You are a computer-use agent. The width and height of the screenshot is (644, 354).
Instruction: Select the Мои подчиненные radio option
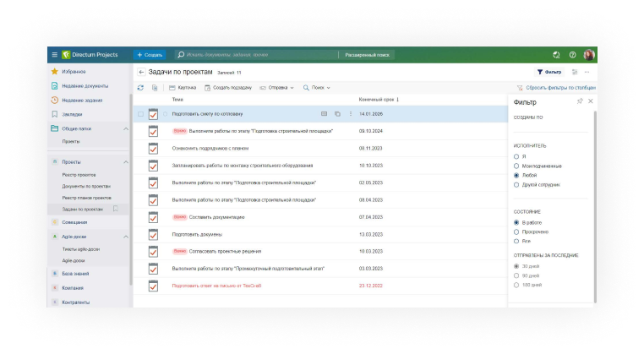tap(516, 166)
